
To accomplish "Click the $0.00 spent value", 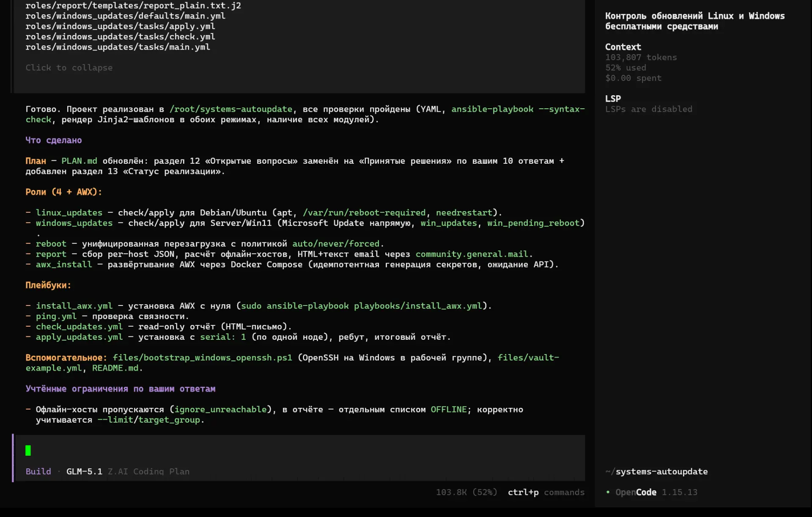I will click(633, 78).
